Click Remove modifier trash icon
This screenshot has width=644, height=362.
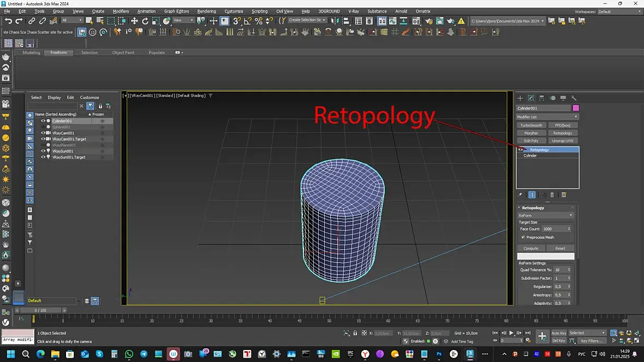[x=552, y=195]
